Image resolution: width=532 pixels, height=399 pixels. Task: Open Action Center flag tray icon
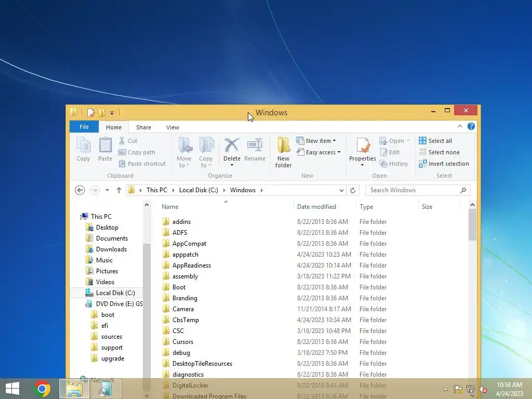(458, 390)
